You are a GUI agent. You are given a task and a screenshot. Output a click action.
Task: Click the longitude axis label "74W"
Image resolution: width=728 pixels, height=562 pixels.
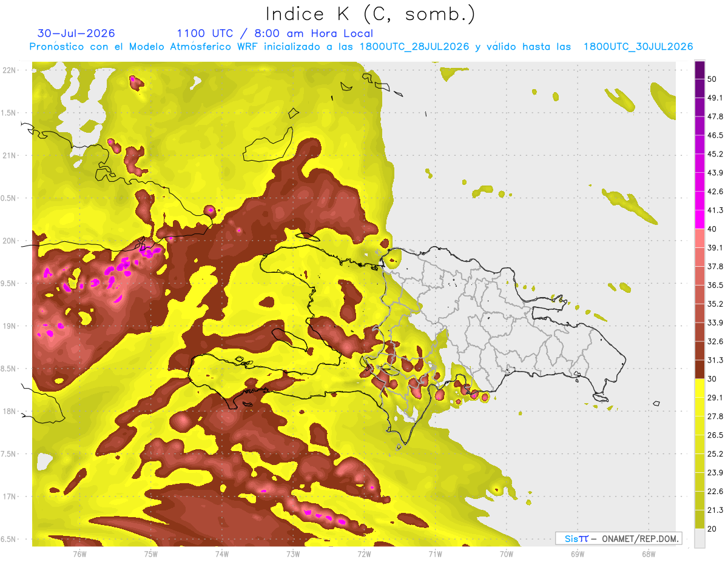click(x=221, y=554)
